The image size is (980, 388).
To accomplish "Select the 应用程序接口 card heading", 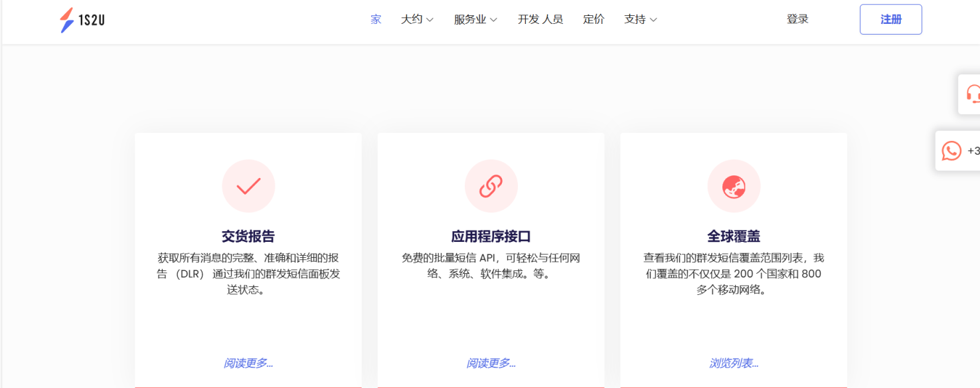I will coord(491,237).
